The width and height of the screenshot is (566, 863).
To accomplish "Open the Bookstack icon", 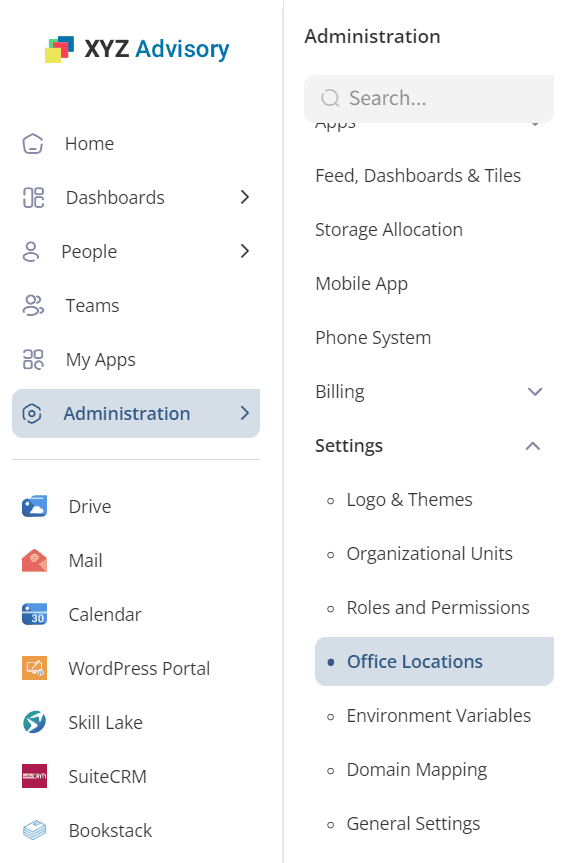I will pyautogui.click(x=34, y=830).
